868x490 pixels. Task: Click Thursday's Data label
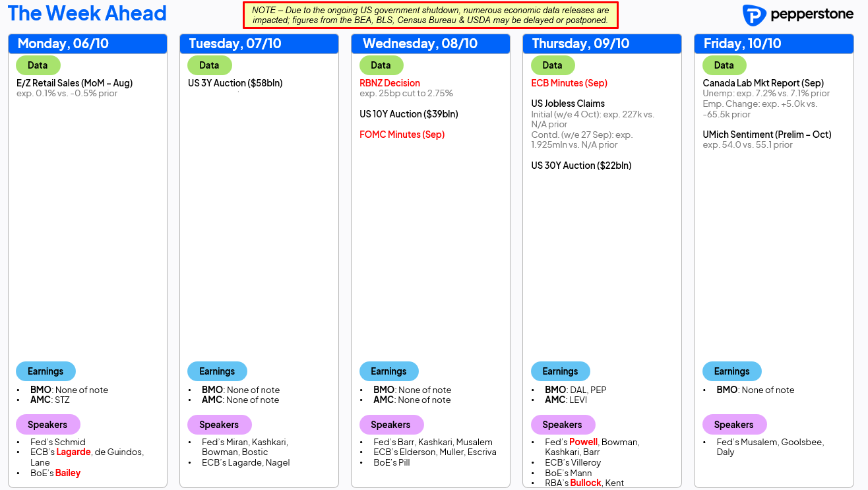click(x=553, y=65)
